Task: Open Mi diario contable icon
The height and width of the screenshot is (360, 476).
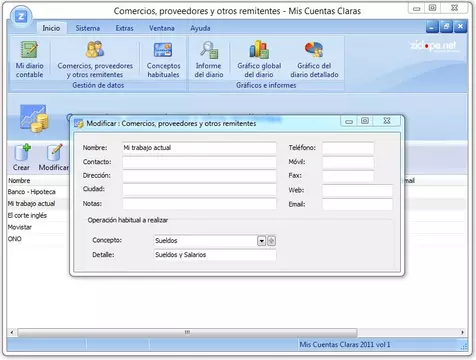Action: (x=29, y=49)
